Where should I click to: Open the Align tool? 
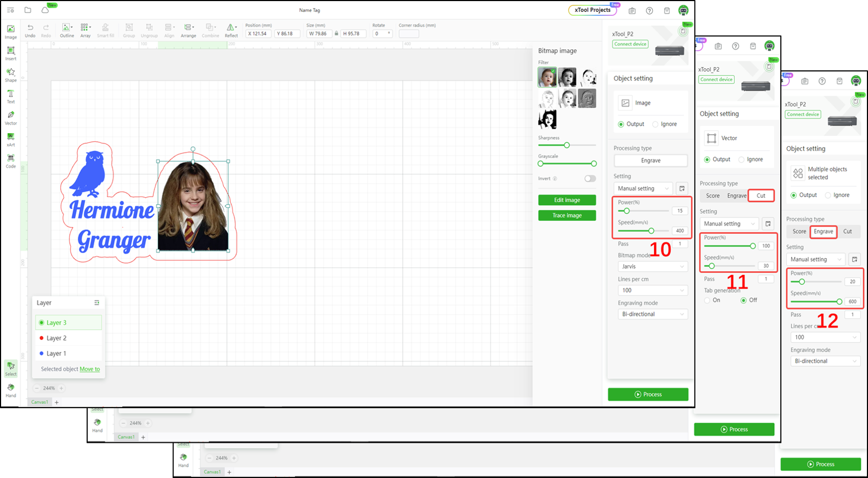(170, 30)
